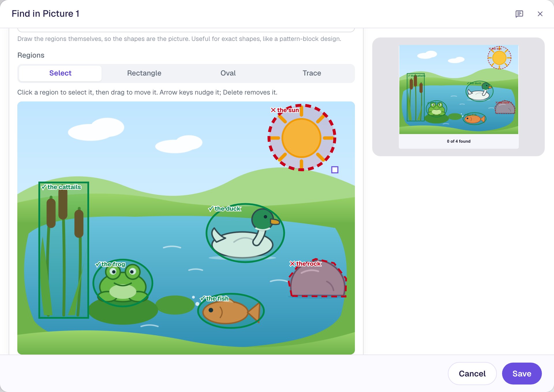Click the Cancel button

click(472, 374)
